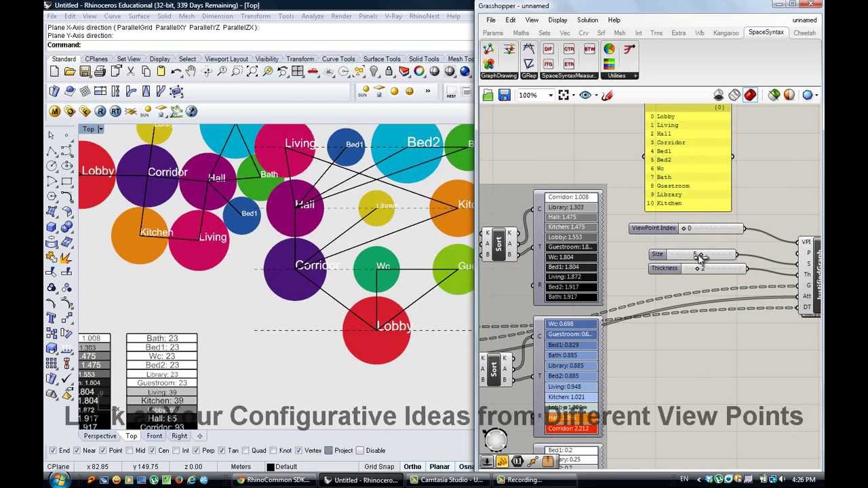This screenshot has height=488, width=868.
Task: Select the DIF component in SpaceSyntax tab
Action: [549, 49]
